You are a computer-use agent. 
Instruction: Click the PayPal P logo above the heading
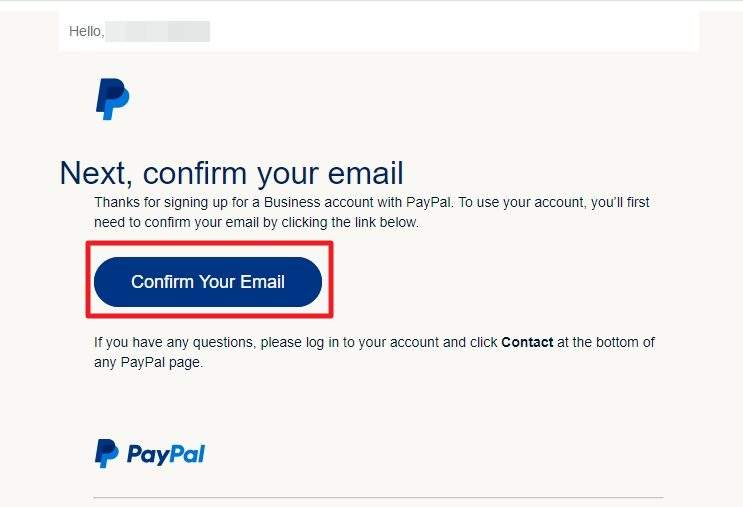click(x=112, y=99)
